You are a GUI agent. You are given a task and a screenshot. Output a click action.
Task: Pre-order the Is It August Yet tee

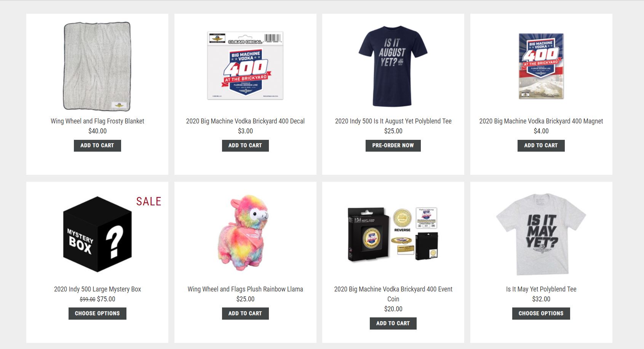(x=393, y=146)
